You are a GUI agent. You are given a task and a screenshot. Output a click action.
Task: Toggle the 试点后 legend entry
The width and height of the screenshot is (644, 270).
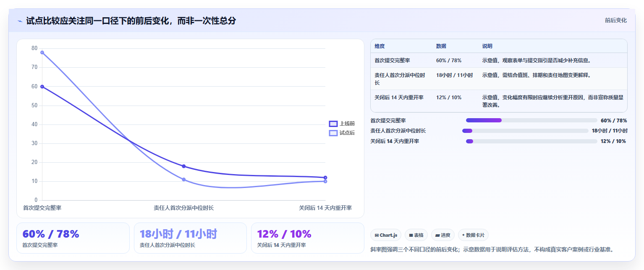(342, 133)
